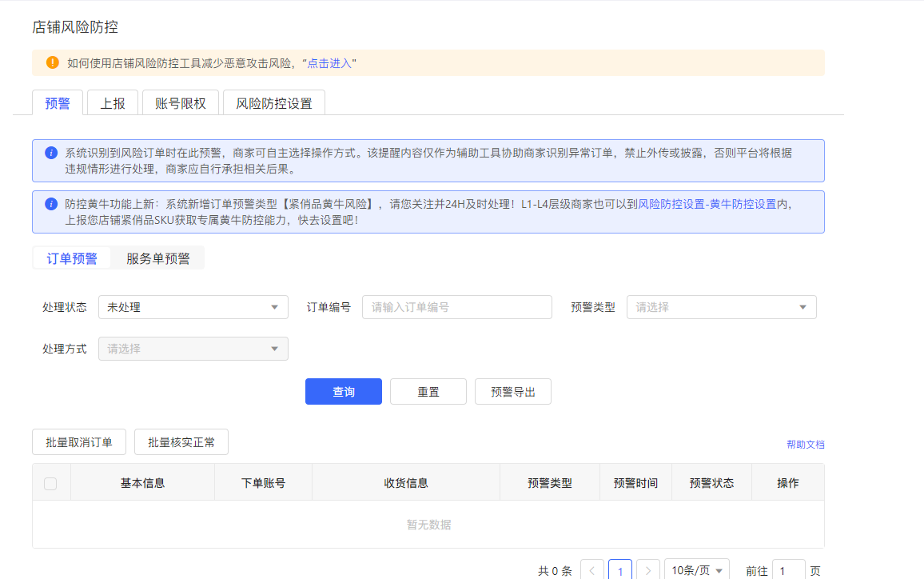
Task: Click the 预警导出 button
Action: coord(512,392)
